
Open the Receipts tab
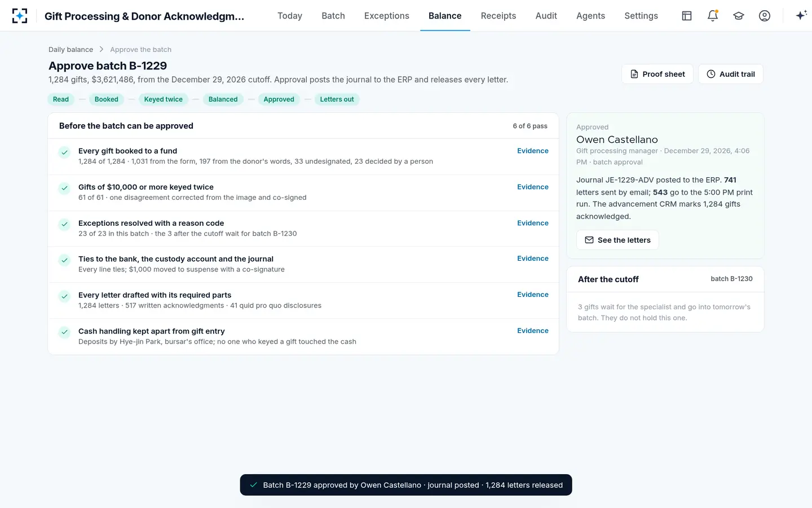click(x=498, y=16)
